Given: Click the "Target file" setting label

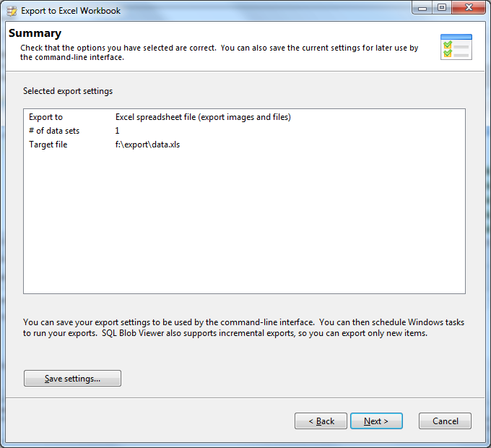Looking at the screenshot, I should coord(48,145).
